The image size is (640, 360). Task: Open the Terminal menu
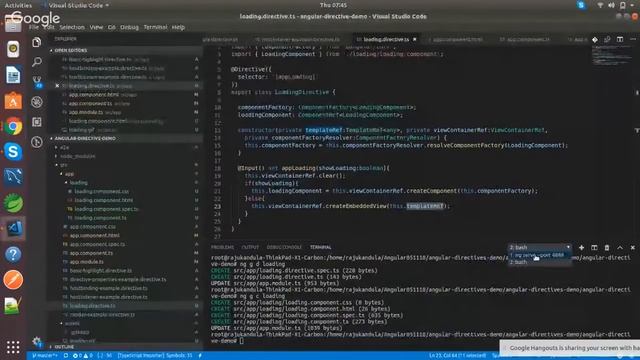(155, 27)
